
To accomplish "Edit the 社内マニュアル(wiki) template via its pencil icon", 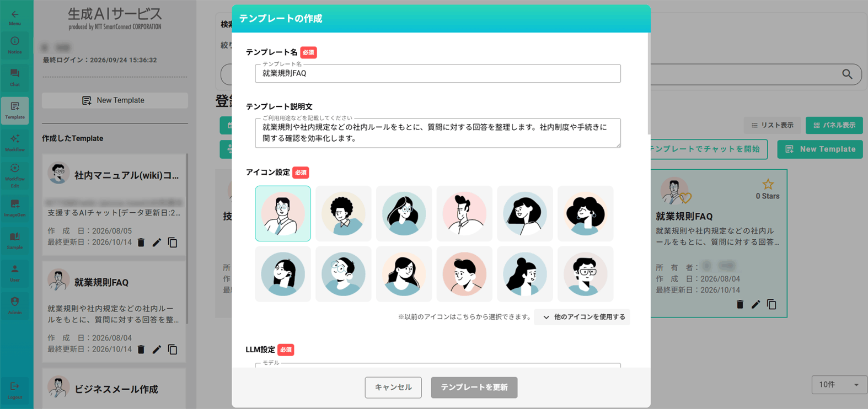I will 157,243.
